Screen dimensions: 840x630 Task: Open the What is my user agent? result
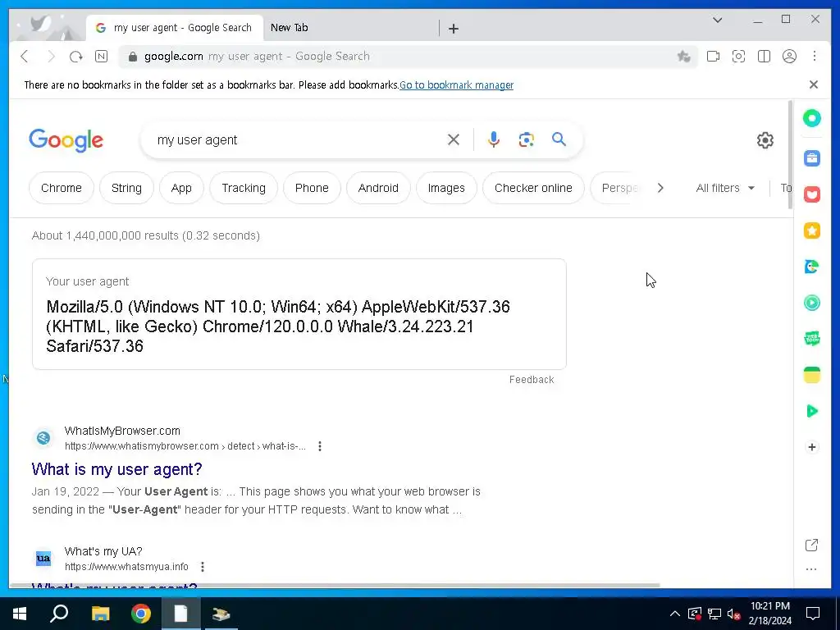(x=116, y=469)
